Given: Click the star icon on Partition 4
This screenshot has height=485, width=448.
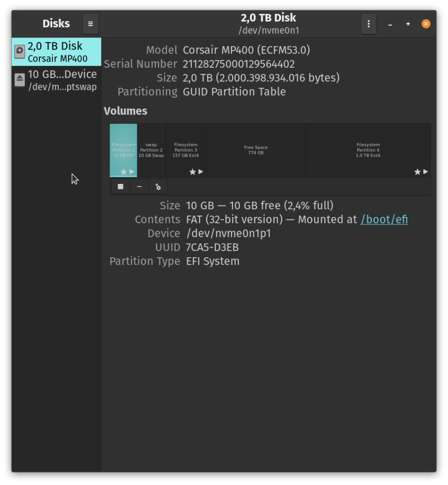Looking at the screenshot, I should pos(417,171).
